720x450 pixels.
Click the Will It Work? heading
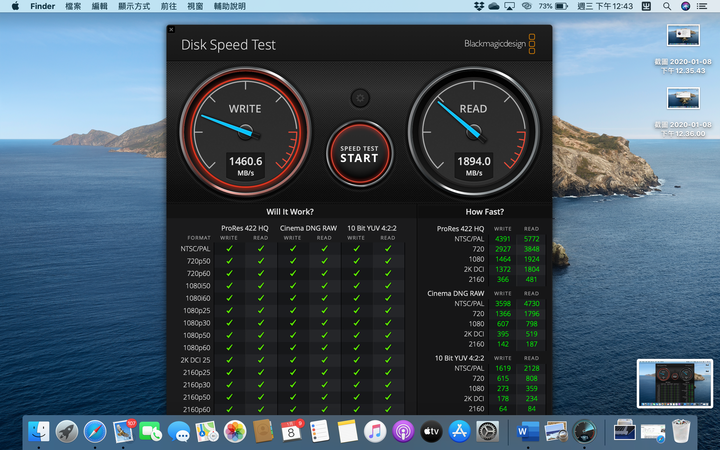290,212
